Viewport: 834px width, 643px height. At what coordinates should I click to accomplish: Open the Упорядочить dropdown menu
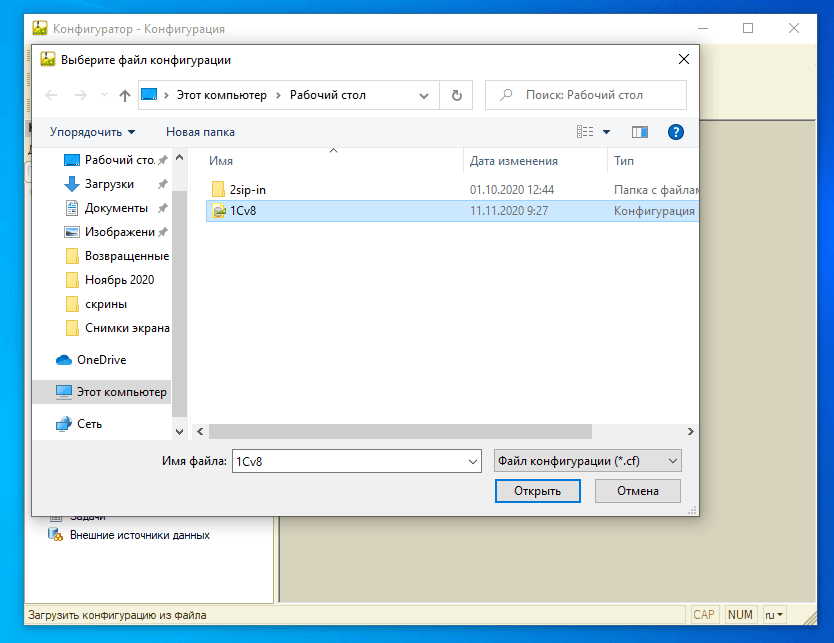(92, 131)
